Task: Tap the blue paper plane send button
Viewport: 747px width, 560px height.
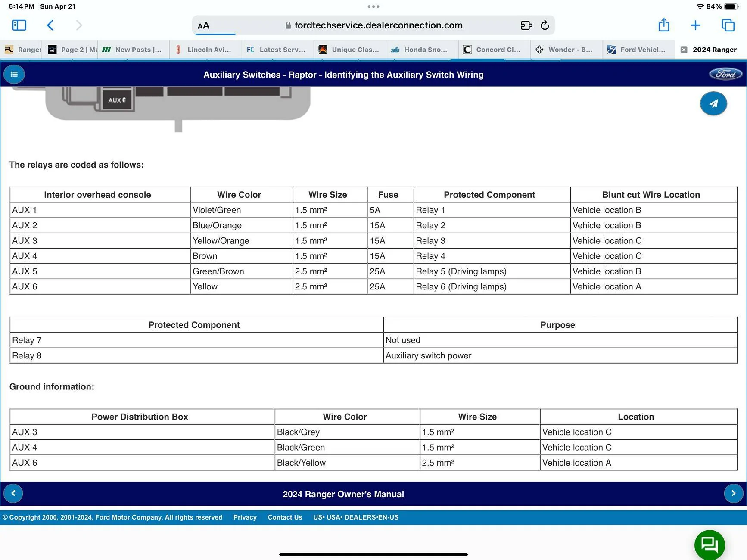Action: 713,104
